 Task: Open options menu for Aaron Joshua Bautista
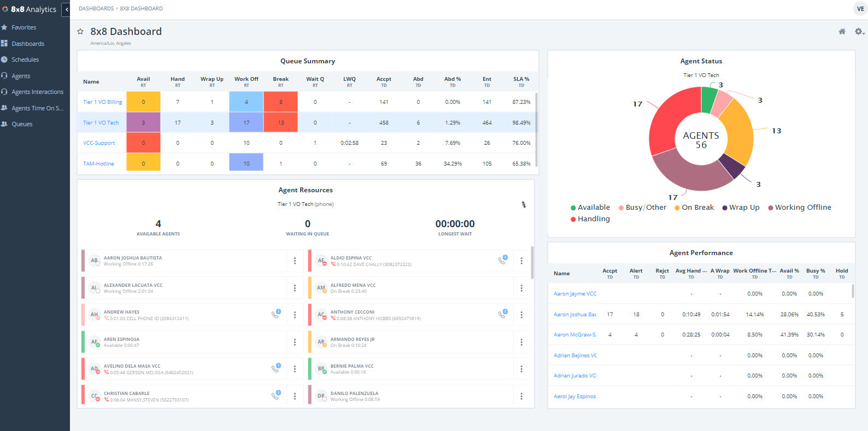(x=295, y=261)
